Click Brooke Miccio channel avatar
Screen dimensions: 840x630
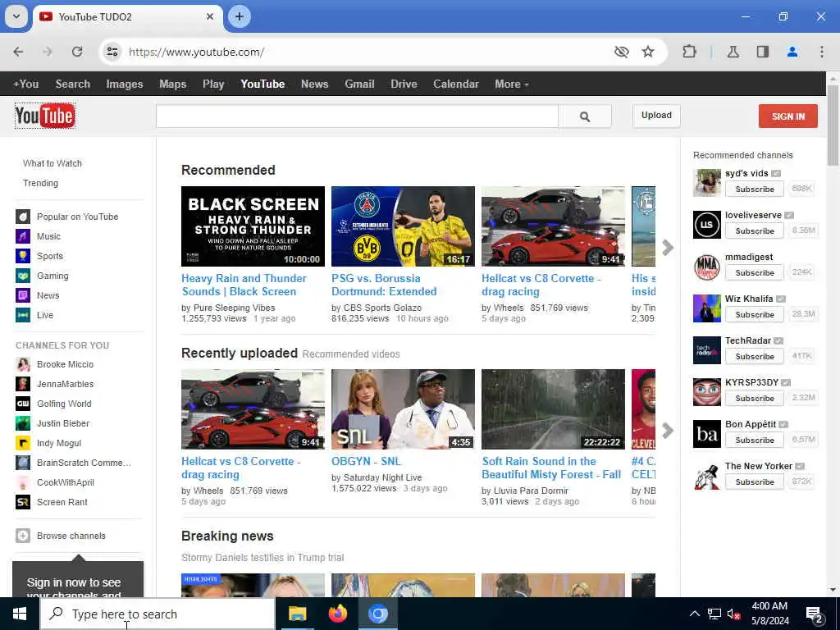coord(23,364)
